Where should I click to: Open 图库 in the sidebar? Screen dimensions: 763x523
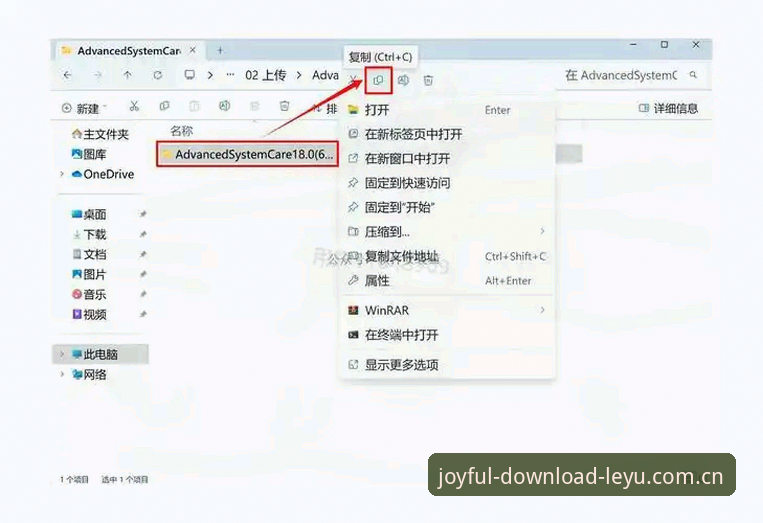(89, 154)
